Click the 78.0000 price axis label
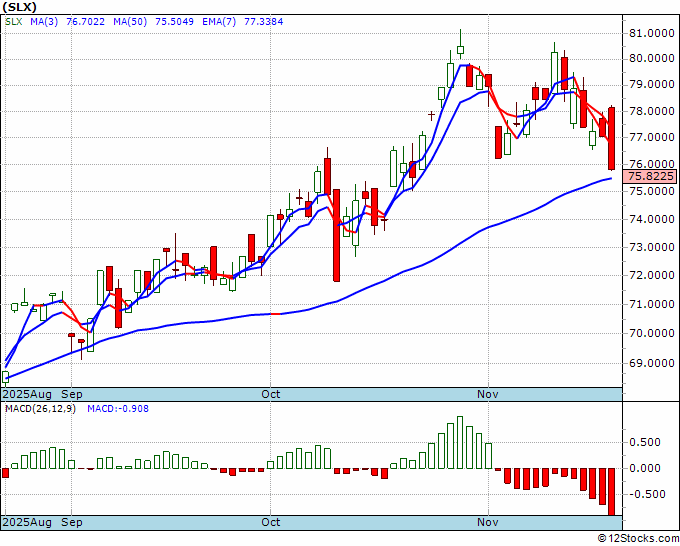 click(651, 111)
